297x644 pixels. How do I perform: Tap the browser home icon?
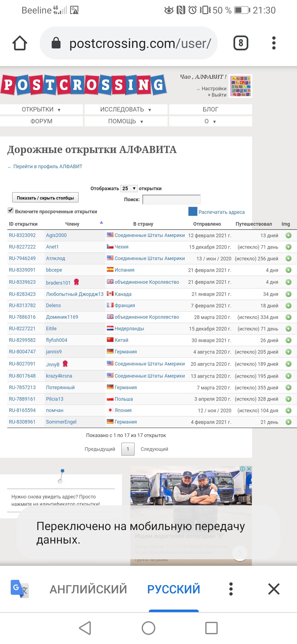click(20, 43)
